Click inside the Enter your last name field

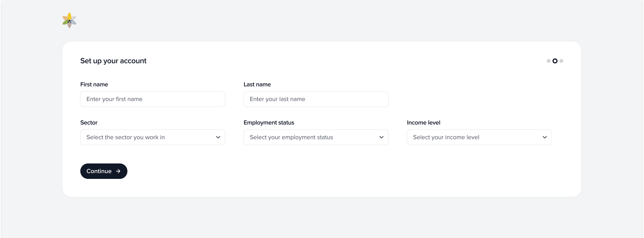pyautogui.click(x=316, y=99)
